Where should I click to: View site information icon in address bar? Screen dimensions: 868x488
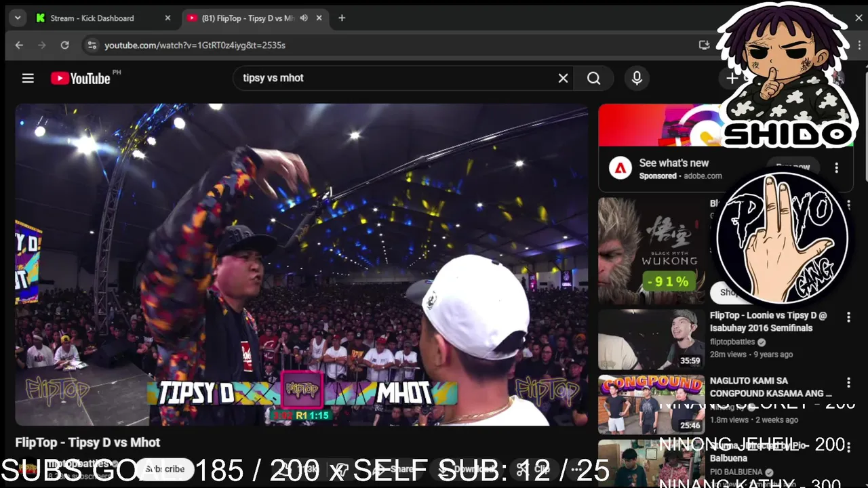point(91,45)
